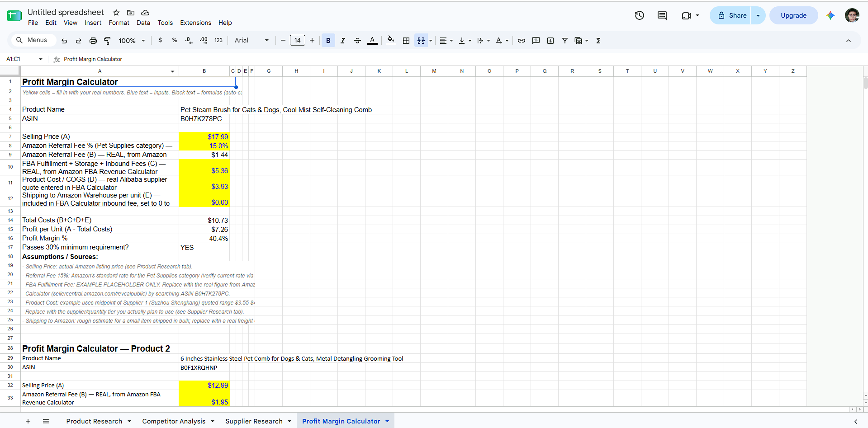The height and width of the screenshot is (428, 868).
Task: Open comments history icon
Action: pyautogui.click(x=662, y=15)
